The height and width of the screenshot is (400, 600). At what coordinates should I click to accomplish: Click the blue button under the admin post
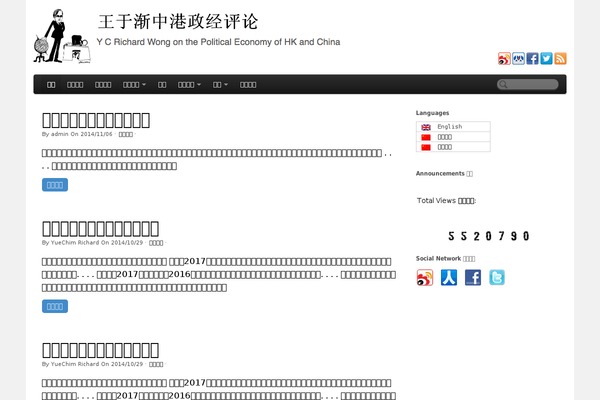pos(55,185)
